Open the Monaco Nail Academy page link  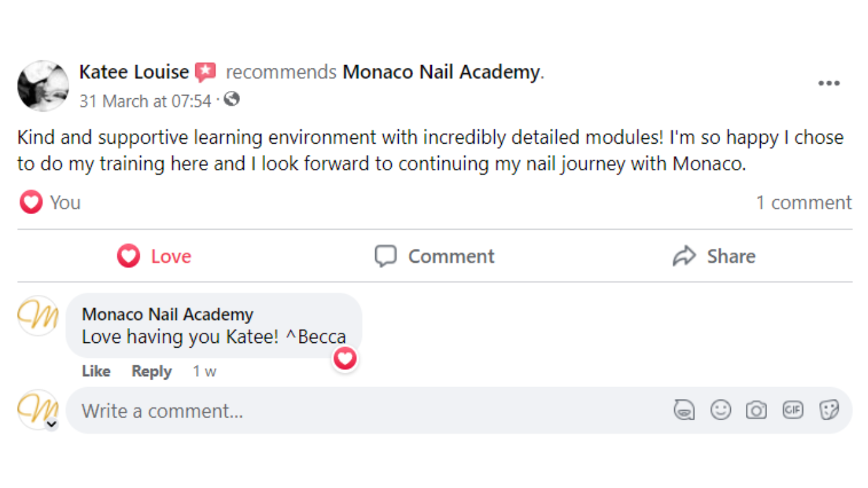441,72
